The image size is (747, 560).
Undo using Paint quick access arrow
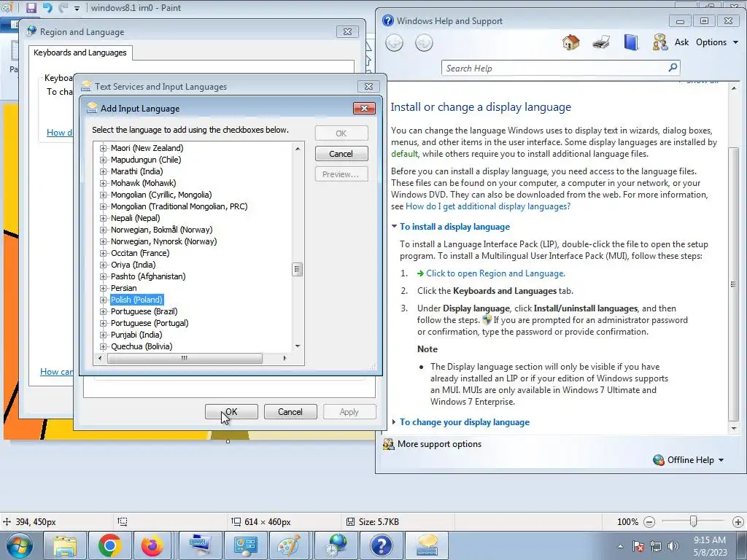click(47, 7)
